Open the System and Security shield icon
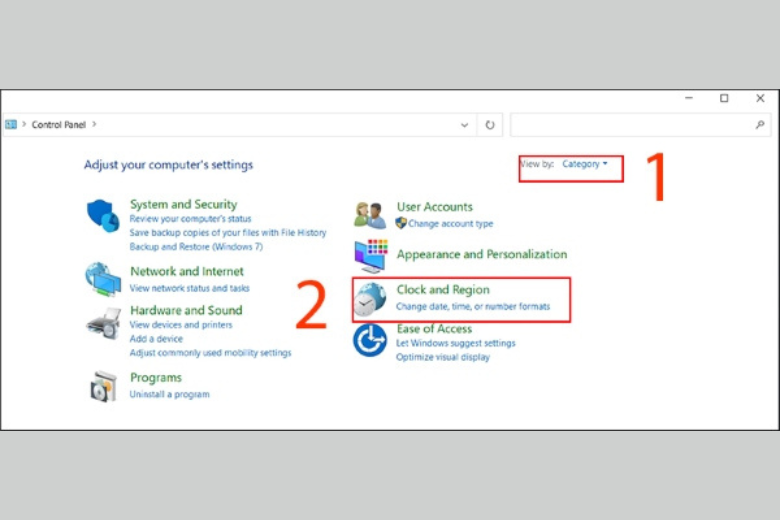Viewport: 780px width, 520px height. (x=103, y=216)
